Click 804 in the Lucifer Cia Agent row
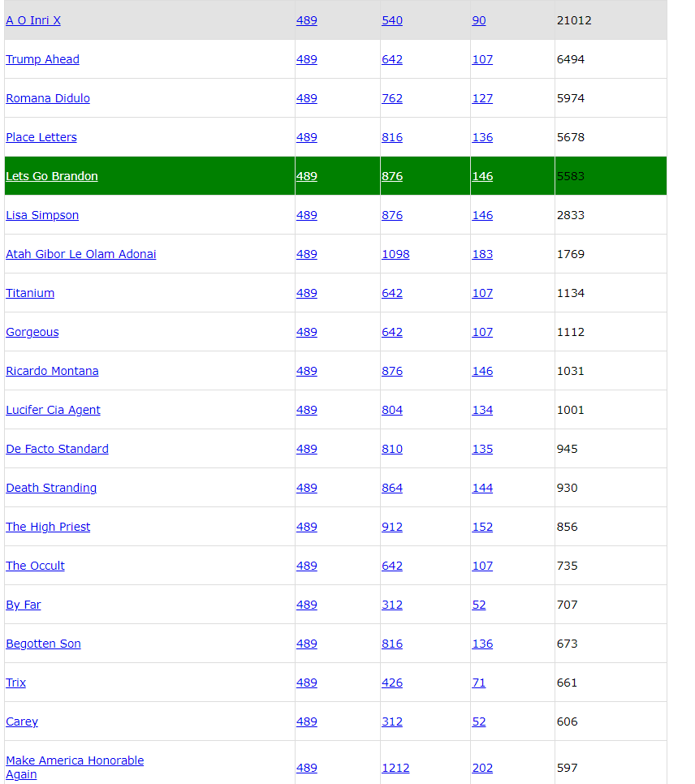The height and width of the screenshot is (784, 695). click(392, 411)
